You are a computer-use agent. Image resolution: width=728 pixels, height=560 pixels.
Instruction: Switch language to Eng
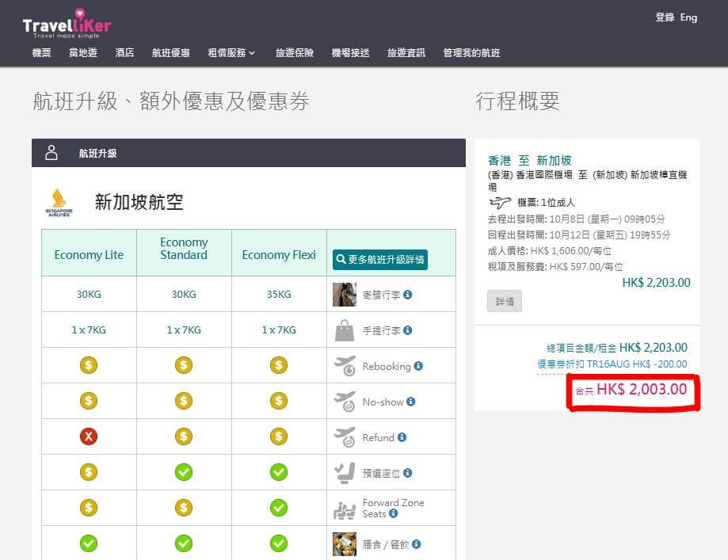[x=688, y=17]
